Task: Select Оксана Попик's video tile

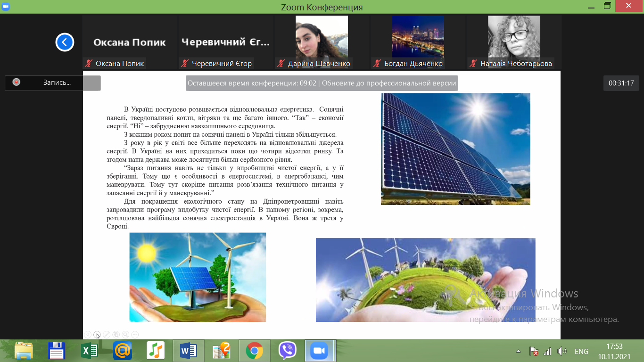Action: tap(129, 42)
